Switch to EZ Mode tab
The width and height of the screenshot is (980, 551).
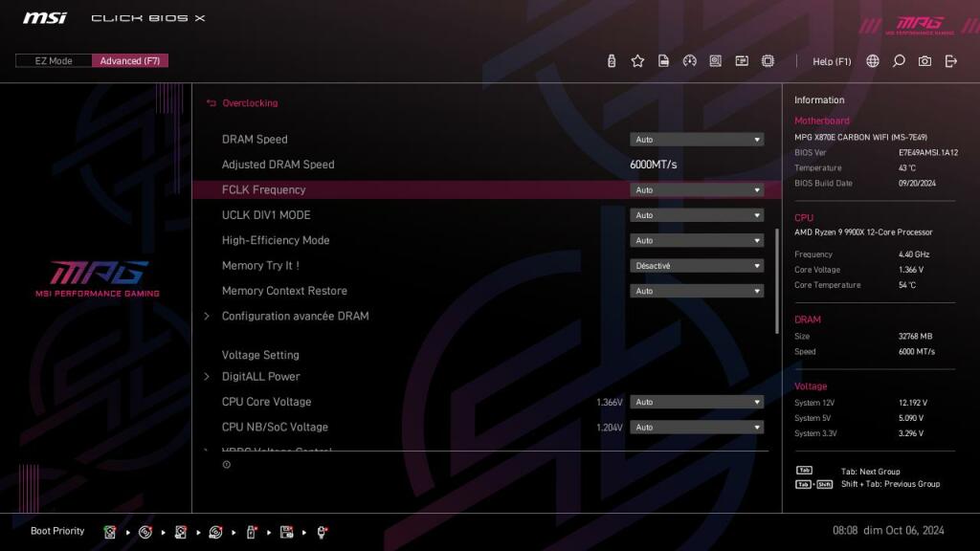(53, 59)
